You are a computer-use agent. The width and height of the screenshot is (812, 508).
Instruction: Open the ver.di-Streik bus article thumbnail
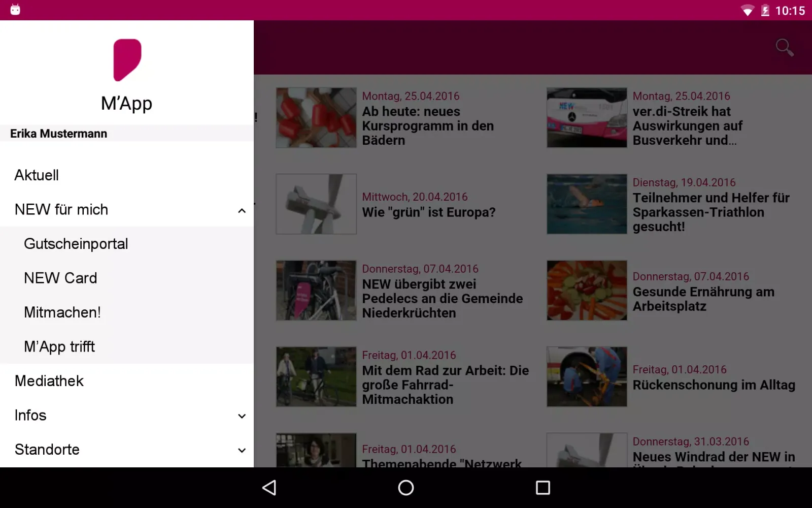[587, 117]
